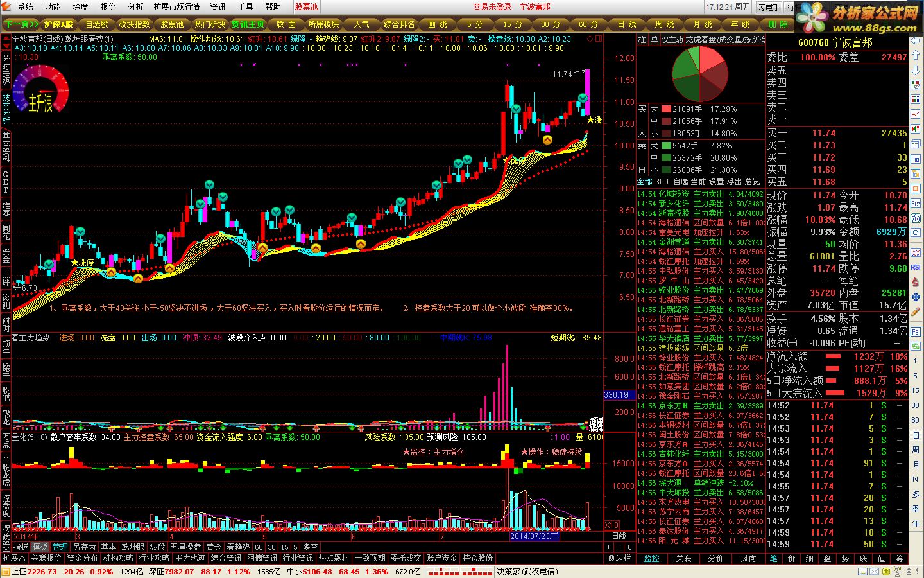Screen dimensions: 924x578
Task: Click the overlapping windows icon in right toolbar
Action: pyautogui.click(x=916, y=143)
